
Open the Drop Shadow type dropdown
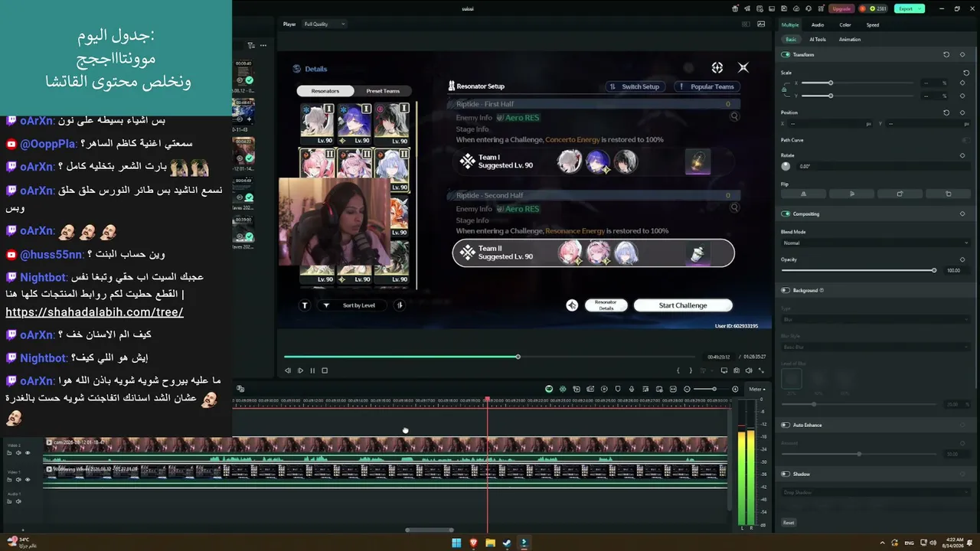point(875,492)
